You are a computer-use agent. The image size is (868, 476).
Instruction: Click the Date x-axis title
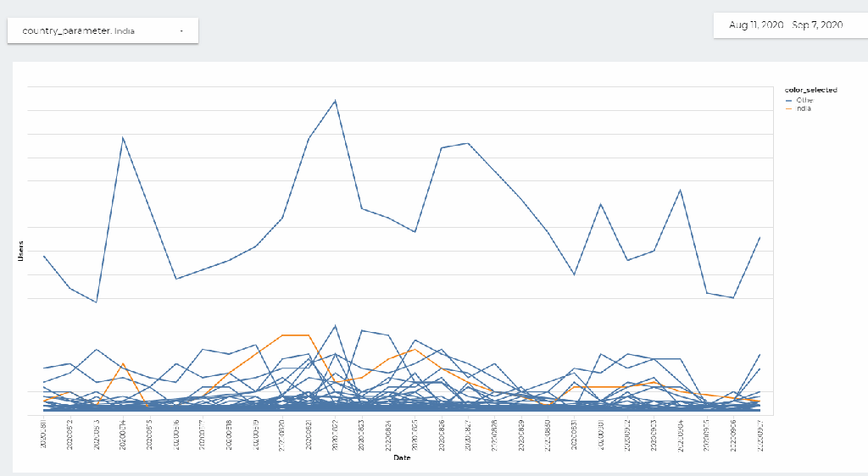tap(402, 458)
